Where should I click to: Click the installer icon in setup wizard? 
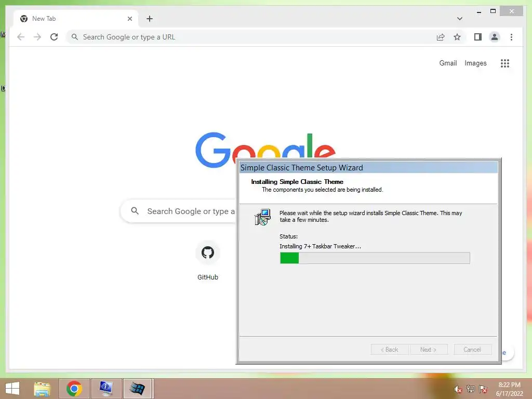pyautogui.click(x=262, y=217)
